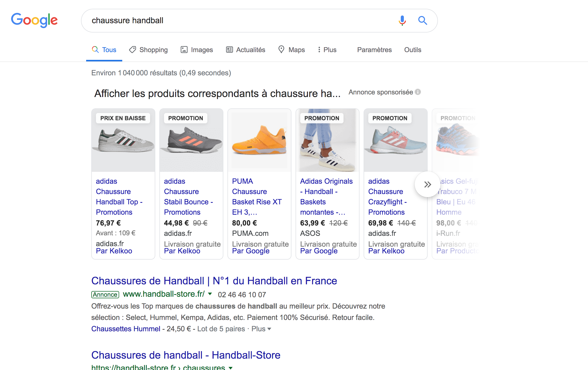
Task: Click PROMOTION badge on Stabil Bounce card
Action: click(186, 118)
